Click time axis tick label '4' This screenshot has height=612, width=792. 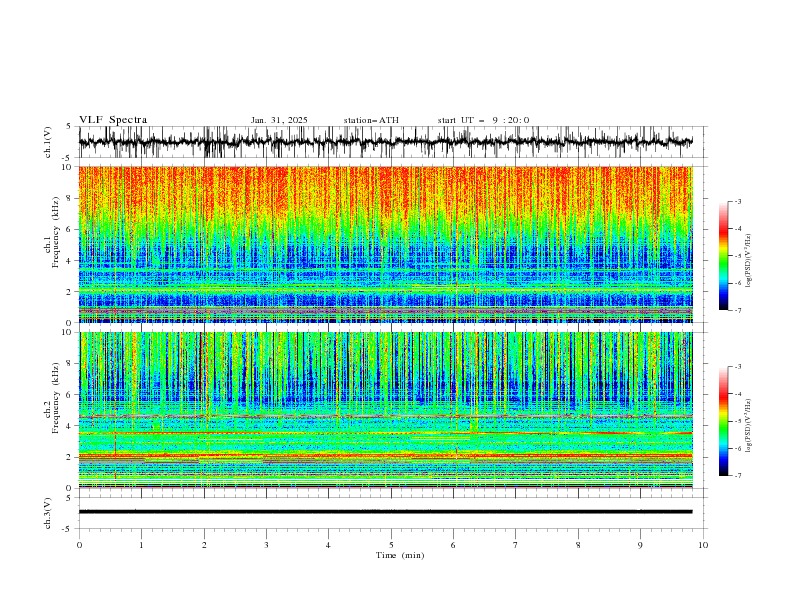click(x=328, y=545)
